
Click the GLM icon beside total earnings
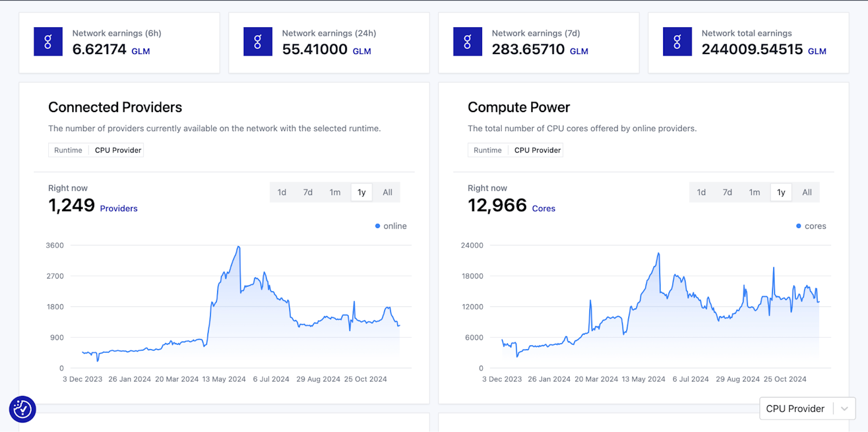coord(677,41)
